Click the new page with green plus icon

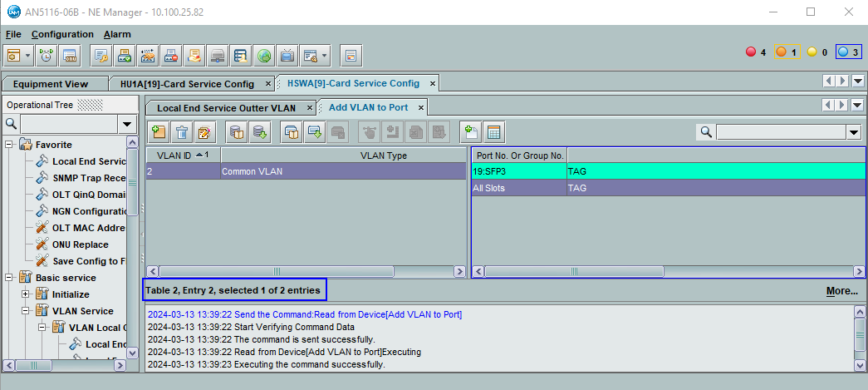(470, 132)
